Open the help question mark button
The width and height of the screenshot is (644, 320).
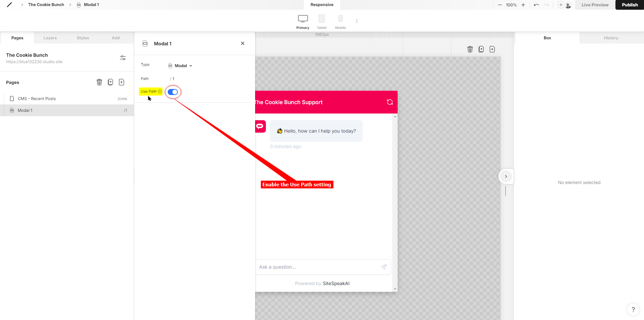633,310
